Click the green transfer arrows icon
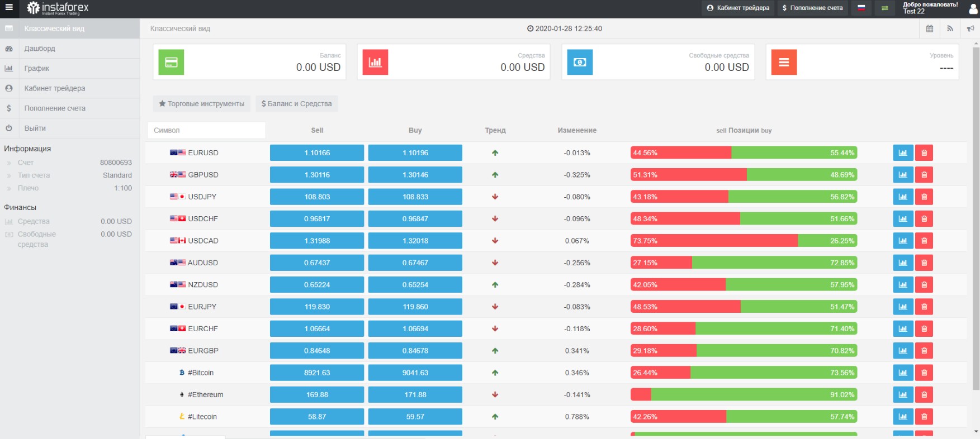The height and width of the screenshot is (439, 980). 884,8
